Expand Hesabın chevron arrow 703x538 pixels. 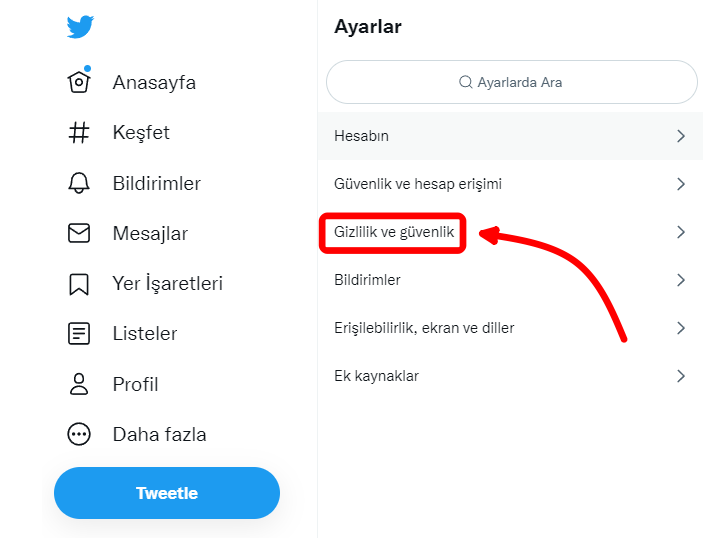[x=681, y=136]
